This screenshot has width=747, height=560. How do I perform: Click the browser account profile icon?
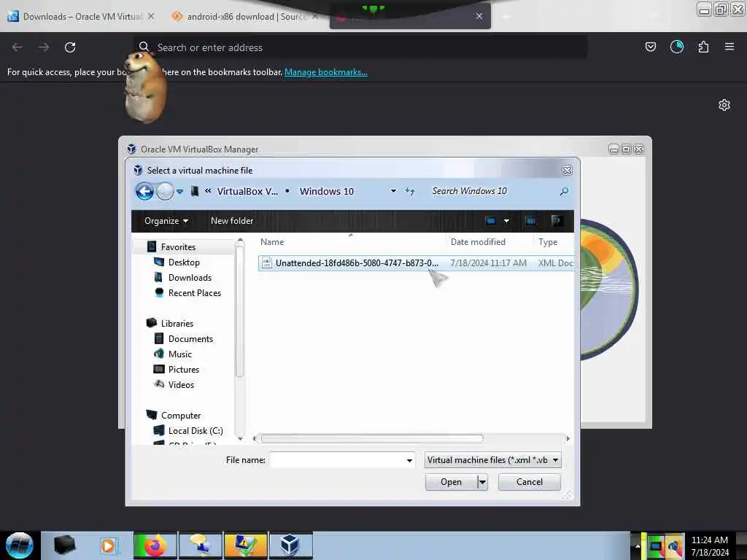point(677,47)
